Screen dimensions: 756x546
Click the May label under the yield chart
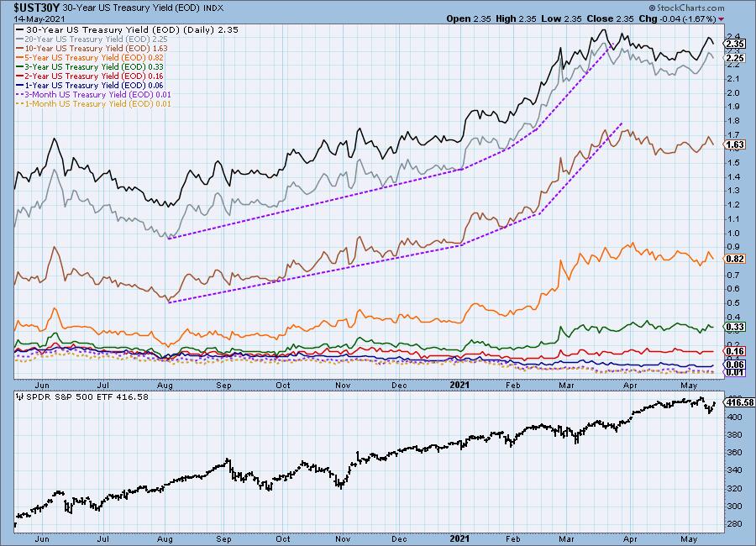coord(689,386)
